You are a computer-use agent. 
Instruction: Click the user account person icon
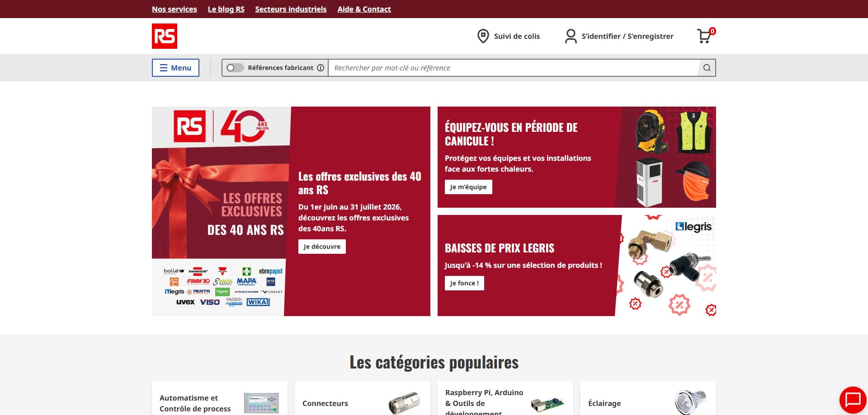[571, 36]
